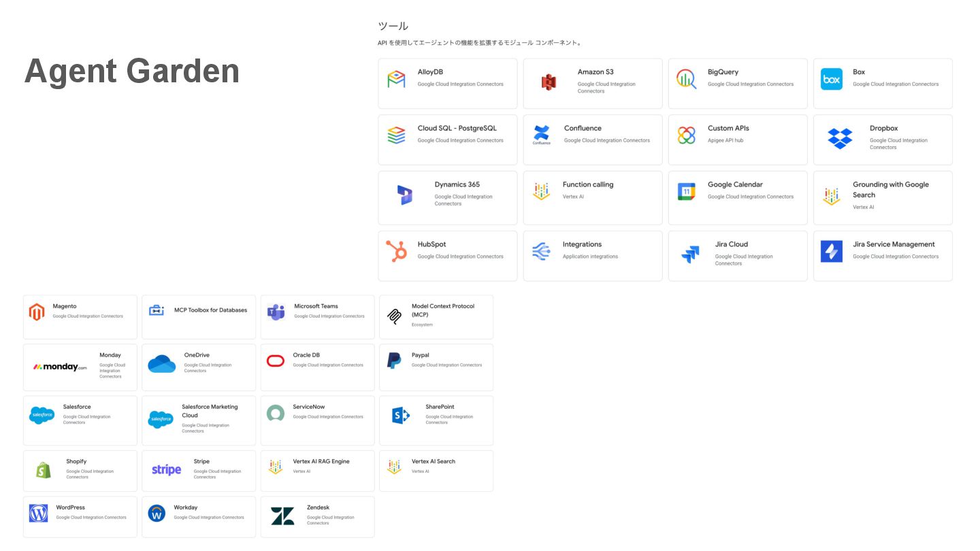Click the monday.com logo
The width and height of the screenshot is (980, 551).
(60, 367)
